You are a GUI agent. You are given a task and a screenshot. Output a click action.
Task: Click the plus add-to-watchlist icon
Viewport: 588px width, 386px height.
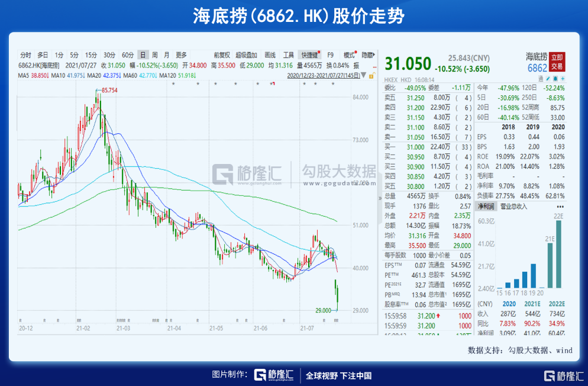(563, 78)
